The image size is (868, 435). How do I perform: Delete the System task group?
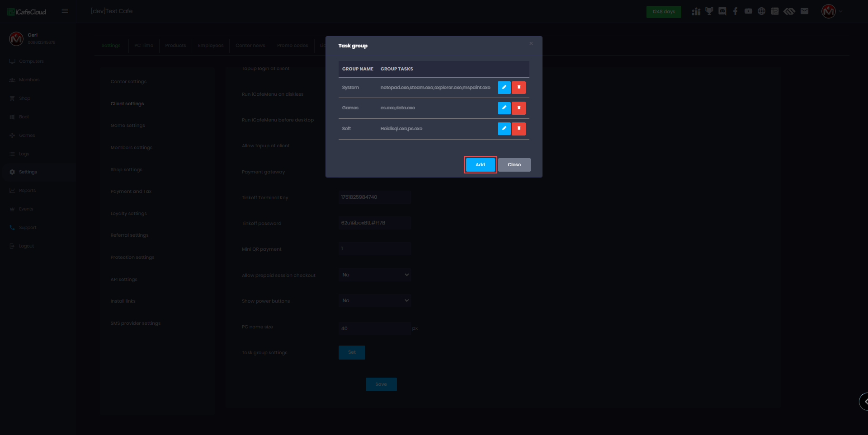click(519, 87)
